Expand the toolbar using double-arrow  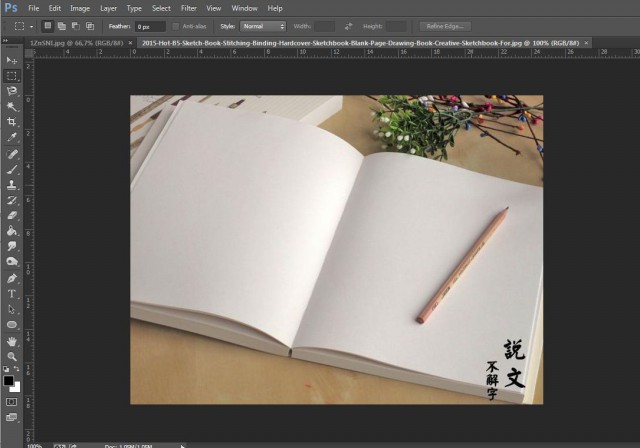click(5, 40)
